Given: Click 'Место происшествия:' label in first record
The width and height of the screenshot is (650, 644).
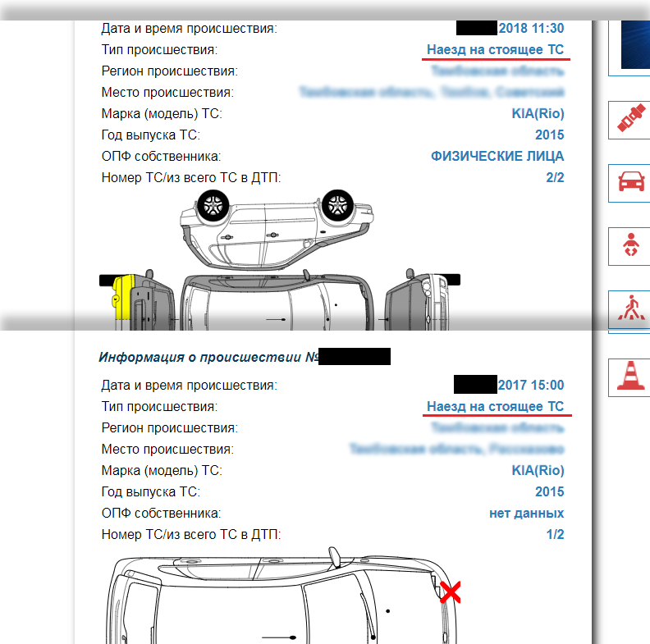Looking at the screenshot, I should click(167, 93).
